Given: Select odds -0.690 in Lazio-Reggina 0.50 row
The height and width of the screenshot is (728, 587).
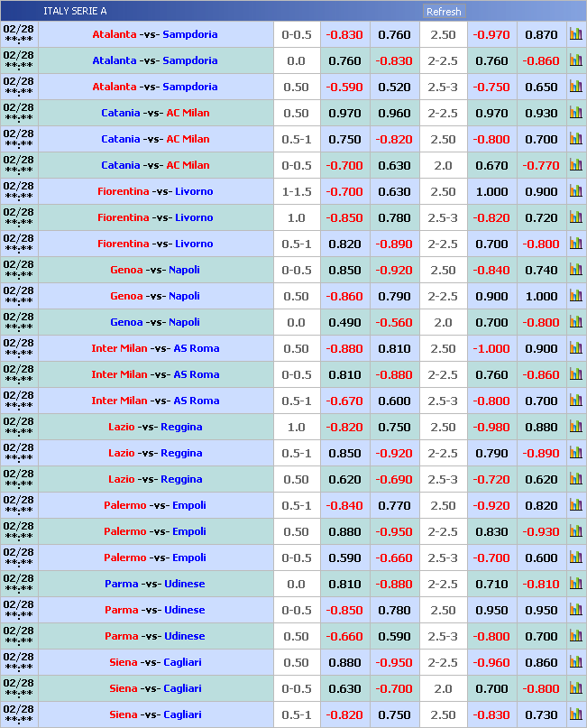Looking at the screenshot, I should 394,479.
